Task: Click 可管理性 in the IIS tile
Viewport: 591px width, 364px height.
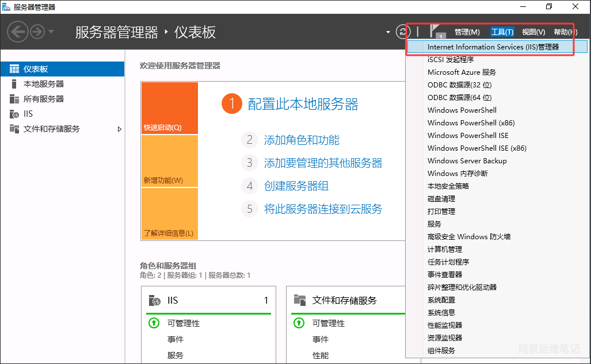Action: [x=184, y=323]
